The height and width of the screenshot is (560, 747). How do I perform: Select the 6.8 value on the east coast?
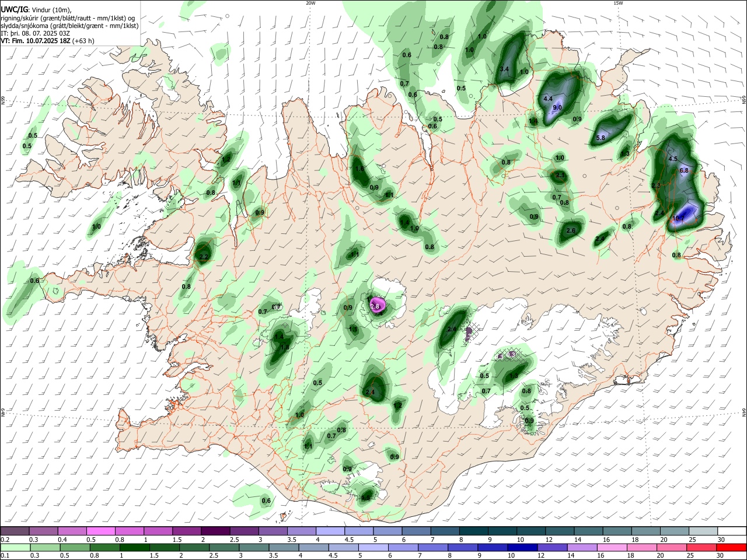point(685,170)
